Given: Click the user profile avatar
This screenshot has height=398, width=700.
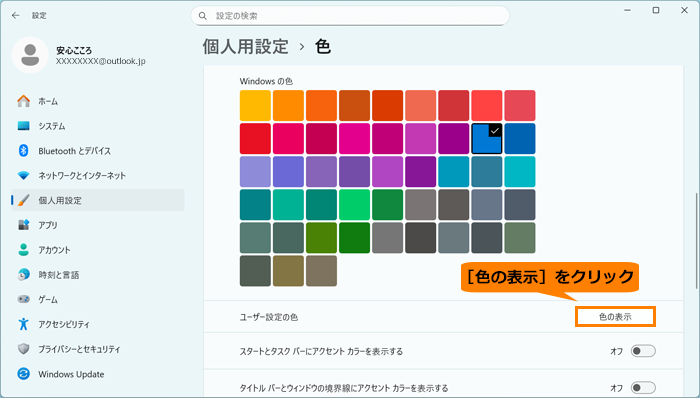Looking at the screenshot, I should coord(30,55).
